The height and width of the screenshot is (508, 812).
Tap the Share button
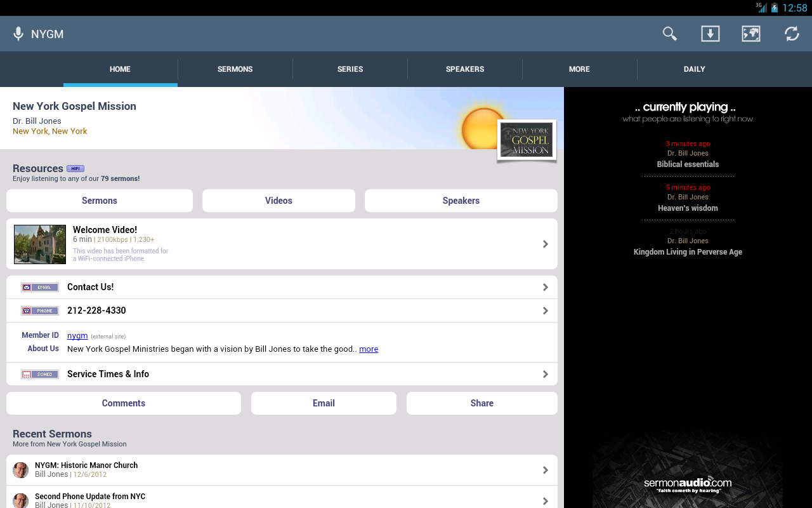coord(482,403)
